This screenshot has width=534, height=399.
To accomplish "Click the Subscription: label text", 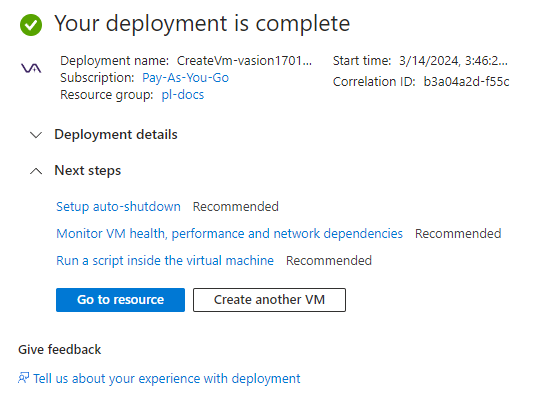I will (97, 78).
